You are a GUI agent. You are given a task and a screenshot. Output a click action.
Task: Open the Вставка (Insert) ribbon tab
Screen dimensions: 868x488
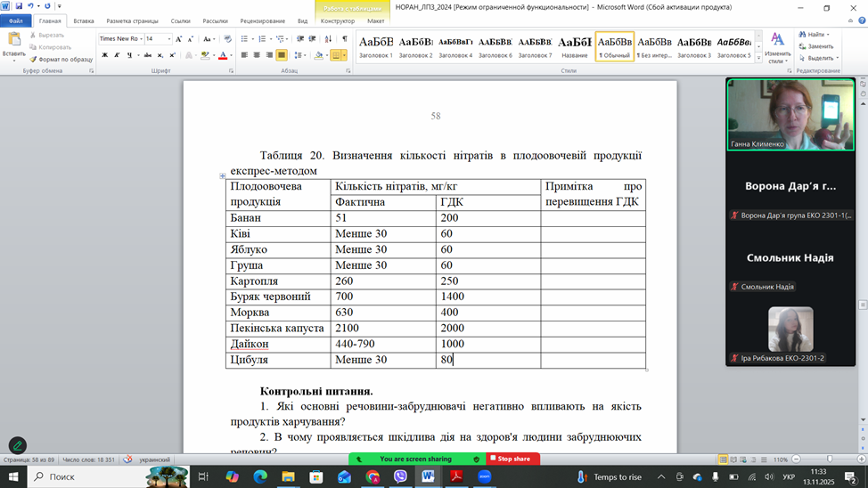click(84, 20)
